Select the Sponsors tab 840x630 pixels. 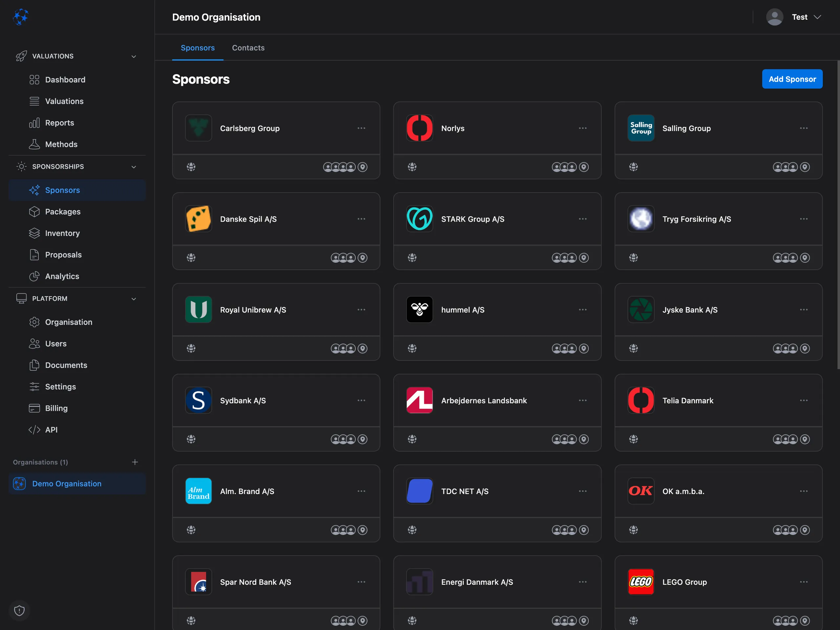click(x=198, y=48)
